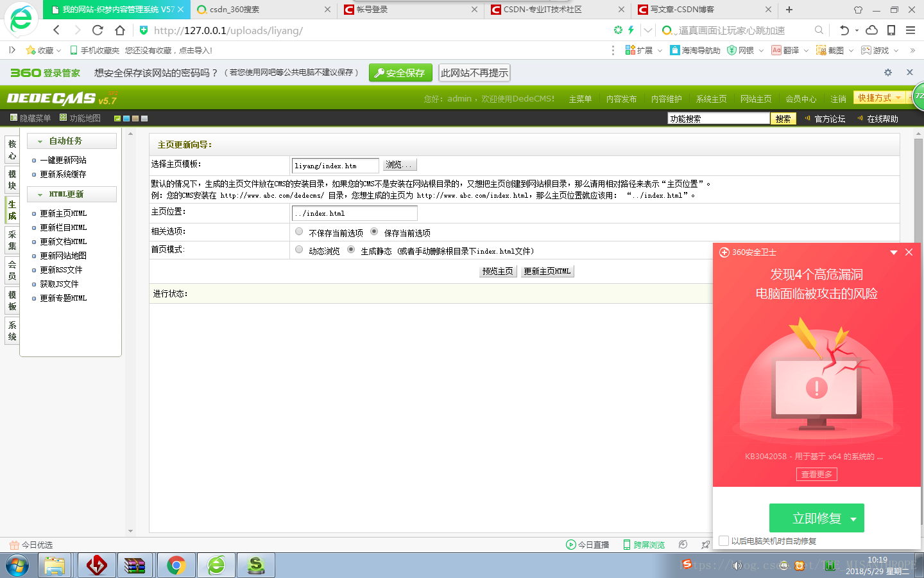Screen dimensions: 924x578
Task: Click the volume speaker tray icon
Action: (x=737, y=566)
